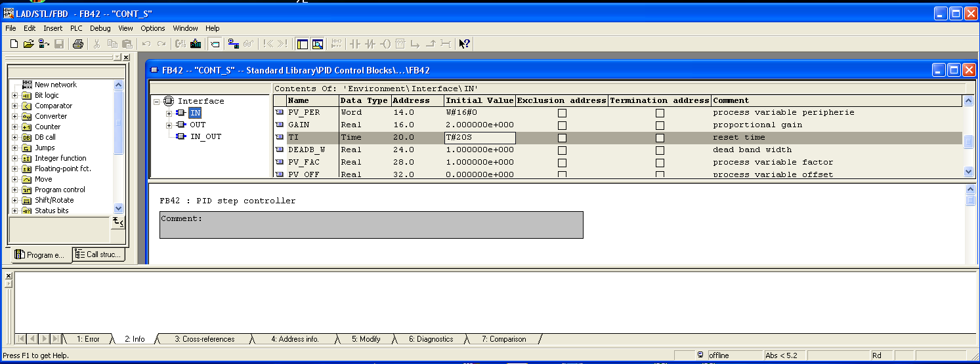Click the New document toolbar icon
This screenshot has height=364, width=980.
pos(14,44)
